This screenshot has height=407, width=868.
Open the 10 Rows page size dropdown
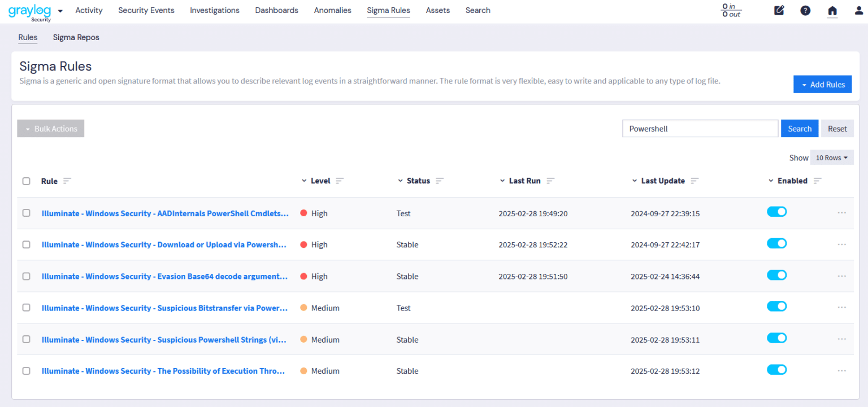point(831,157)
